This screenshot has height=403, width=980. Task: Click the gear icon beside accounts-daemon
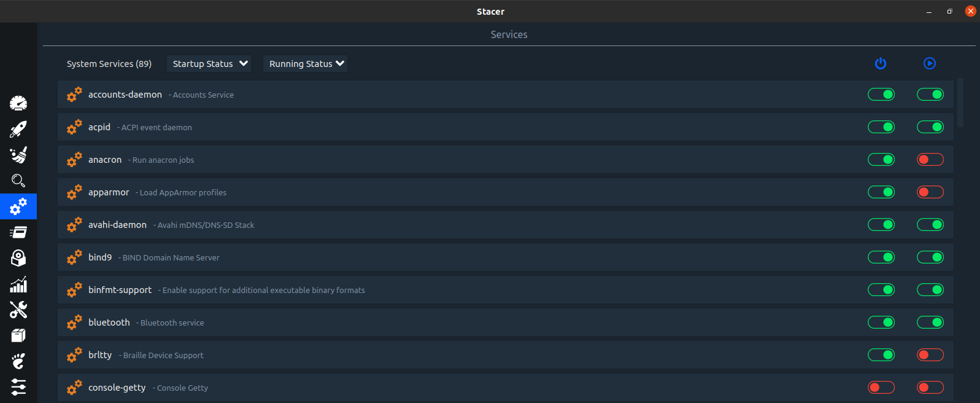click(74, 95)
